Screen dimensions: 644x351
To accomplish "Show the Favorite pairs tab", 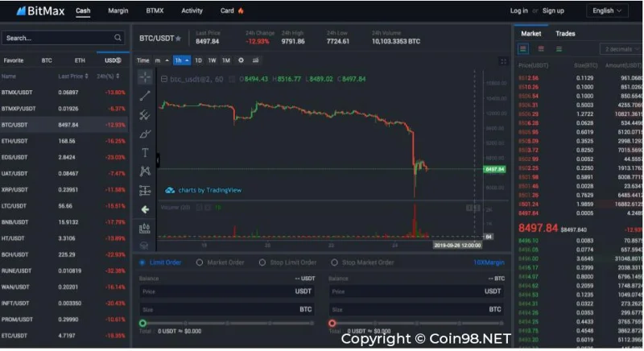I will click(x=14, y=60).
